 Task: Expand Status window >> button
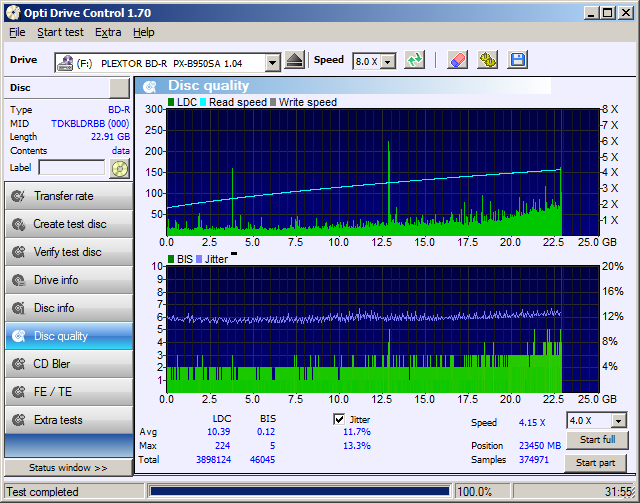point(69,467)
